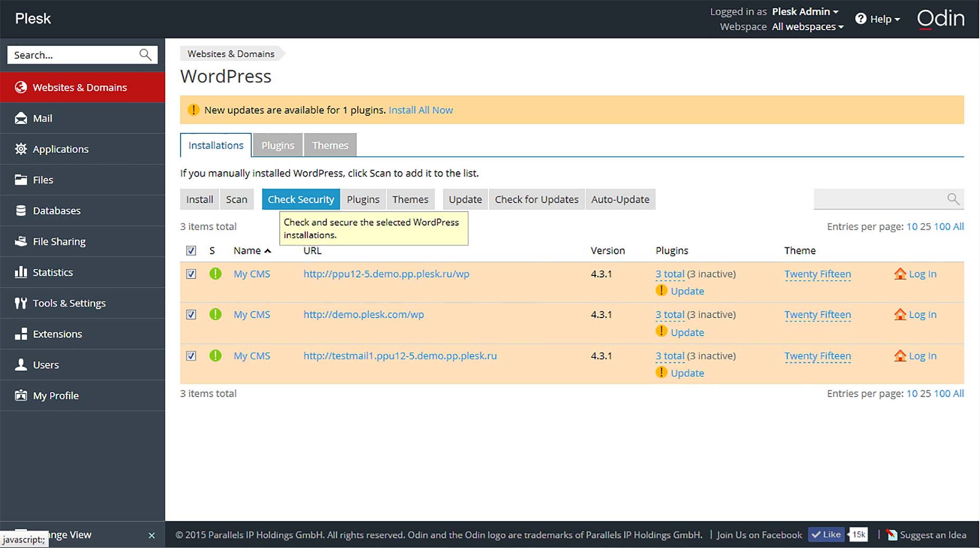This screenshot has height=548, width=980.
Task: Uncheck the testmail1.ppu12-5 row checkbox
Action: (191, 356)
